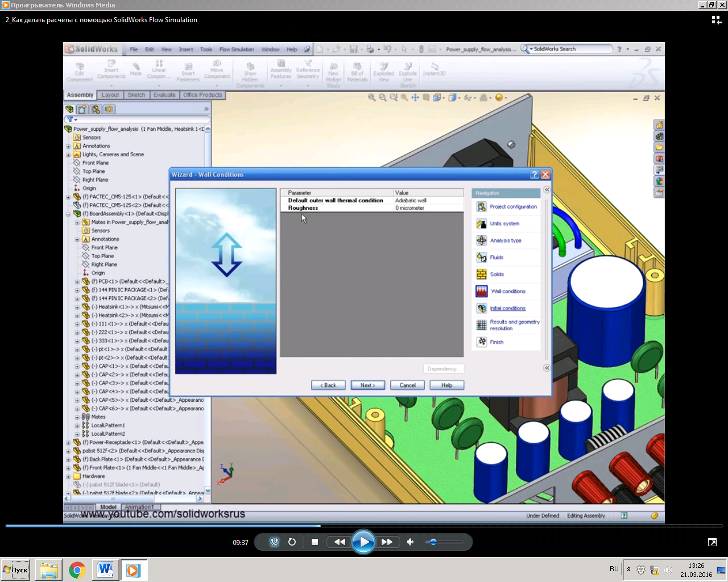Switch media player to full screen view
Screen dimensions: 728x582
click(712, 542)
